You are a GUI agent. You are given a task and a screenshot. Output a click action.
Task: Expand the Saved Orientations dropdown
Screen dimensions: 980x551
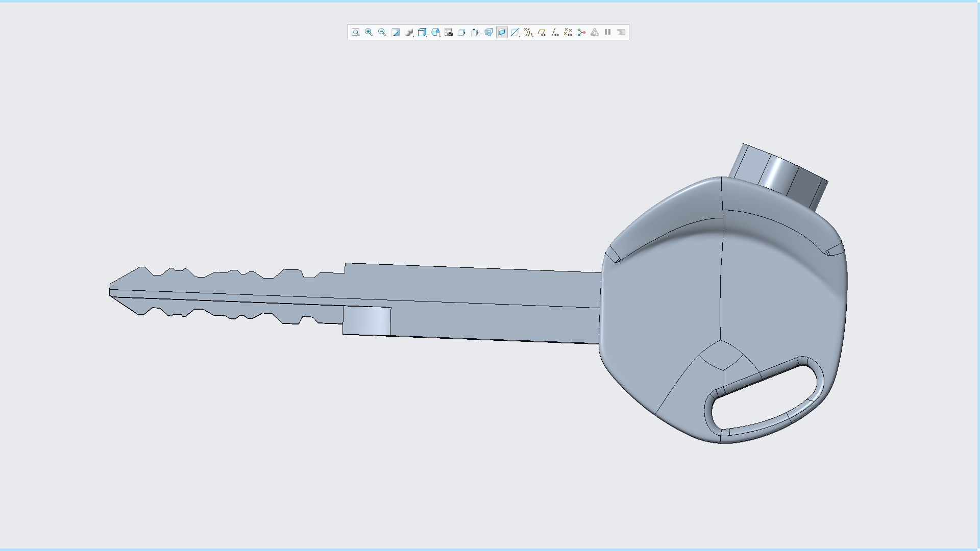[435, 32]
